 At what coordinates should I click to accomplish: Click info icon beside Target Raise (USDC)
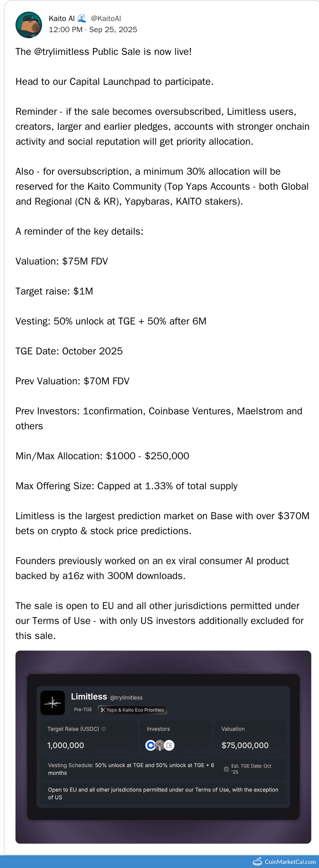[104, 729]
